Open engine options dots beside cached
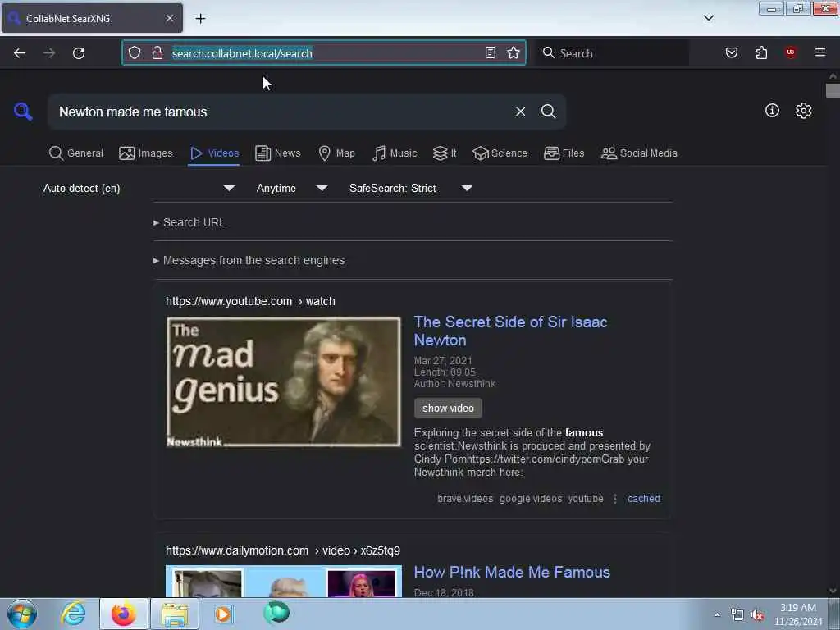Viewport: 840px width, 630px height. click(x=615, y=499)
